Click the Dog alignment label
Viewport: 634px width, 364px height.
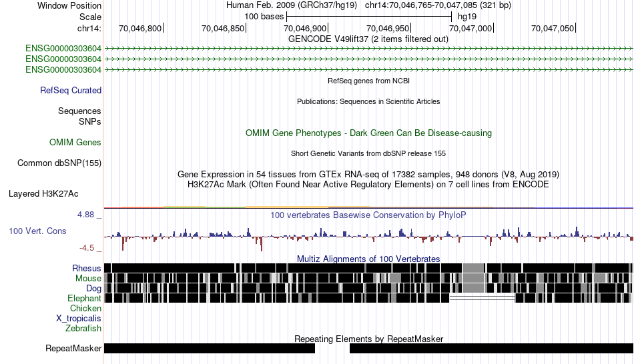pos(93,288)
